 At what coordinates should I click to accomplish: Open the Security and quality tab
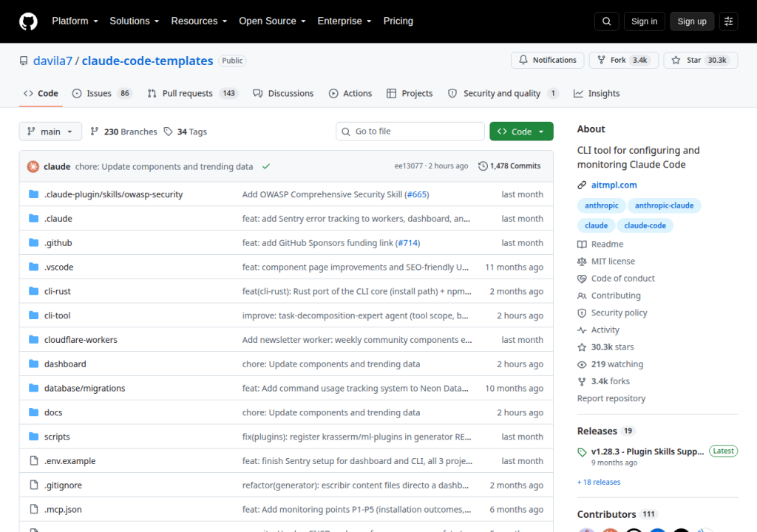point(503,93)
